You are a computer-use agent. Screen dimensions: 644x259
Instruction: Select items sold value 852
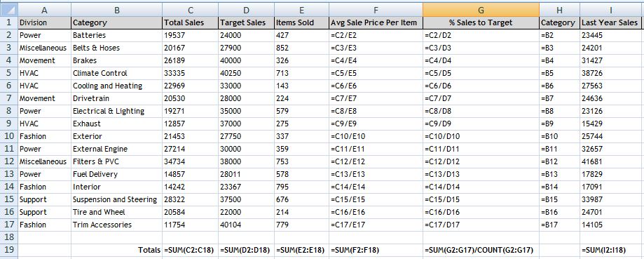click(x=301, y=48)
